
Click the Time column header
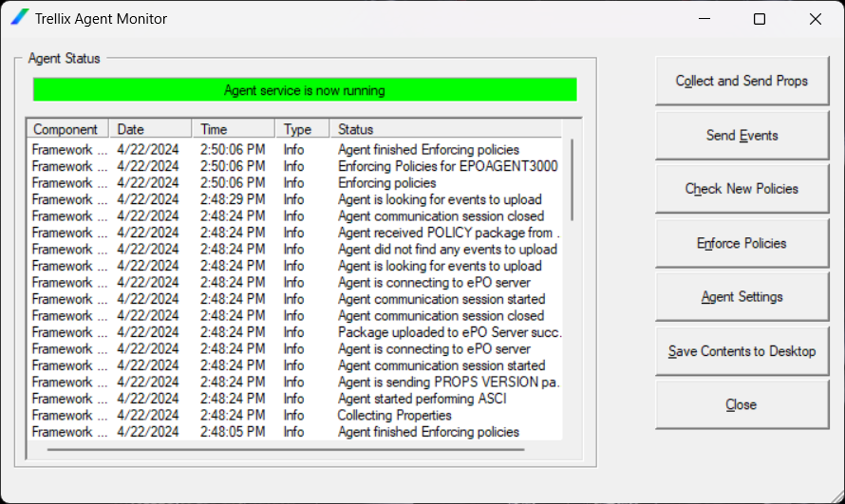[234, 129]
